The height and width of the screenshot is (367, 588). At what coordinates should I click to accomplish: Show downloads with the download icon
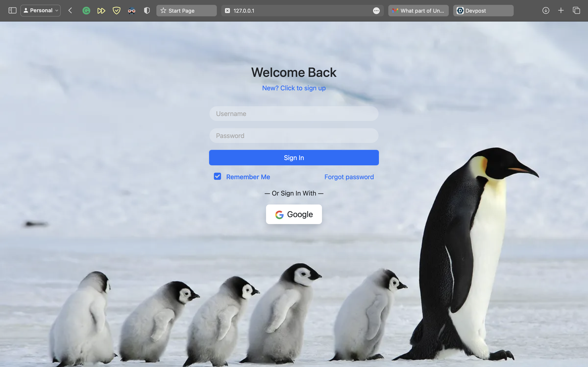click(546, 10)
